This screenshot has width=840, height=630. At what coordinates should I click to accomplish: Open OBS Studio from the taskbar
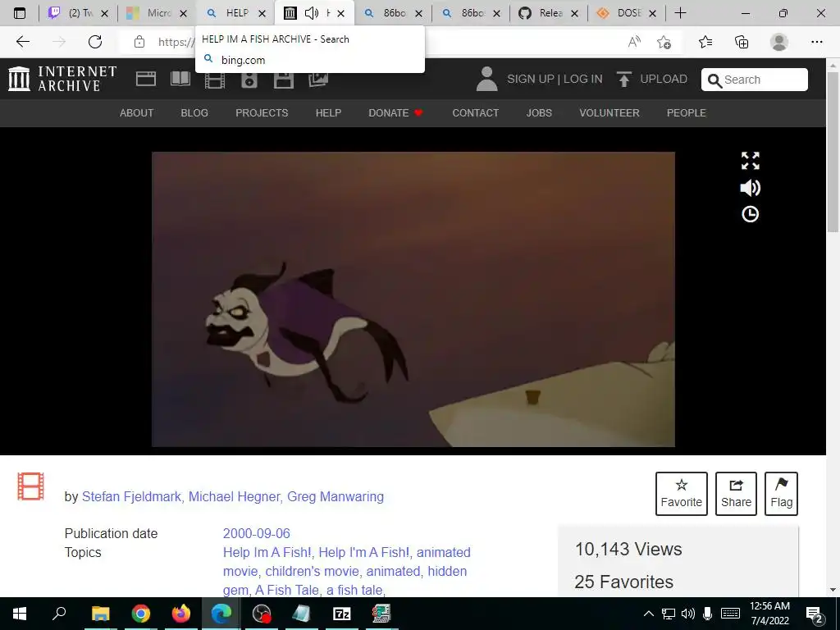click(262, 614)
